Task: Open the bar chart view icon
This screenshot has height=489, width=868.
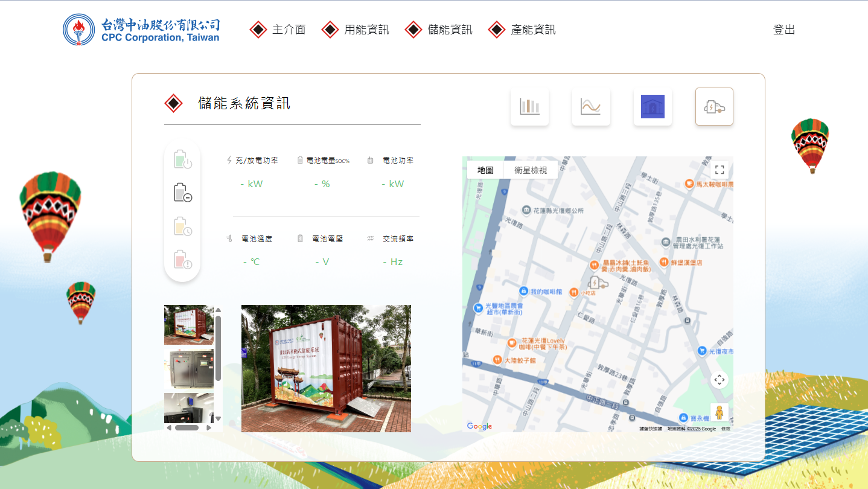Action: (x=529, y=107)
